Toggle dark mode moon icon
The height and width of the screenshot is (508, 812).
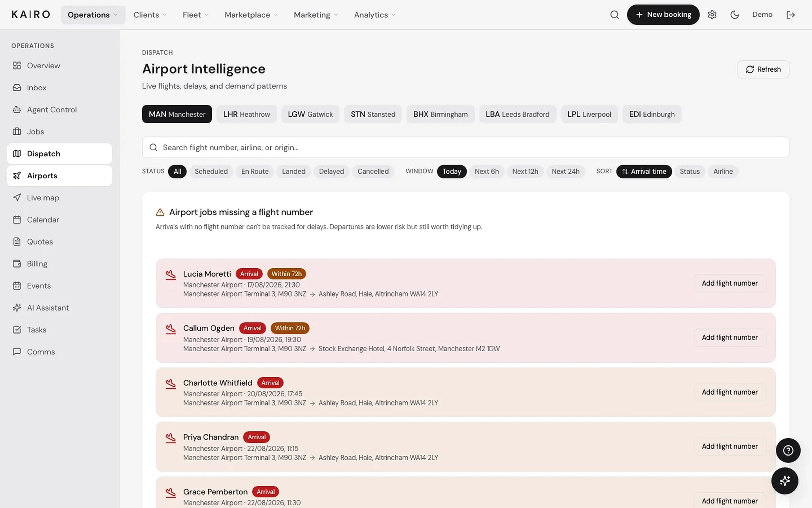pos(734,15)
